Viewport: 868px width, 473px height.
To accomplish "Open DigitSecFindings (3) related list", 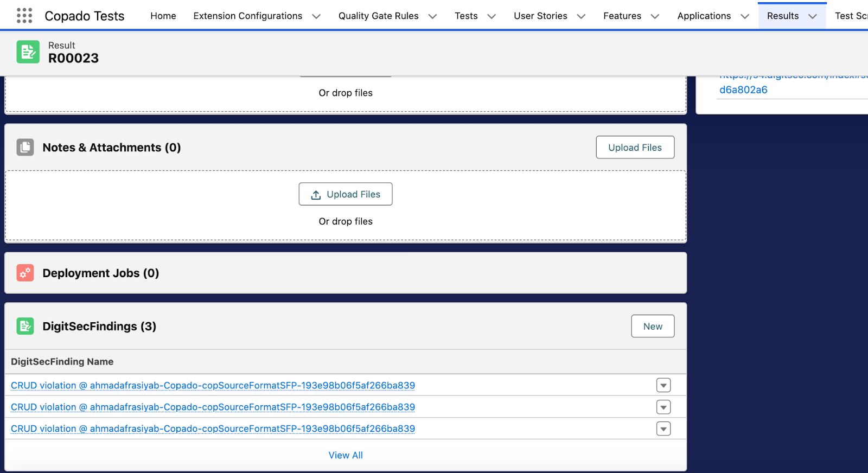I will 99,326.
